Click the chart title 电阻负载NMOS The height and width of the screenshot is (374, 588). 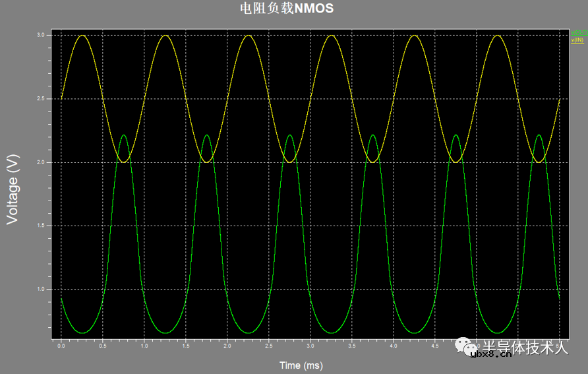click(x=287, y=9)
